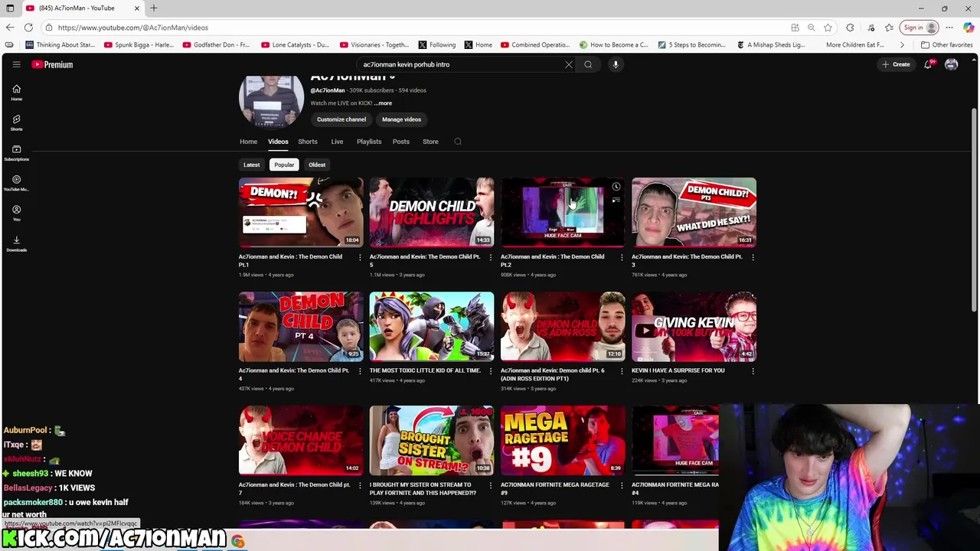Click the page vertical scrollbar

coord(974,210)
